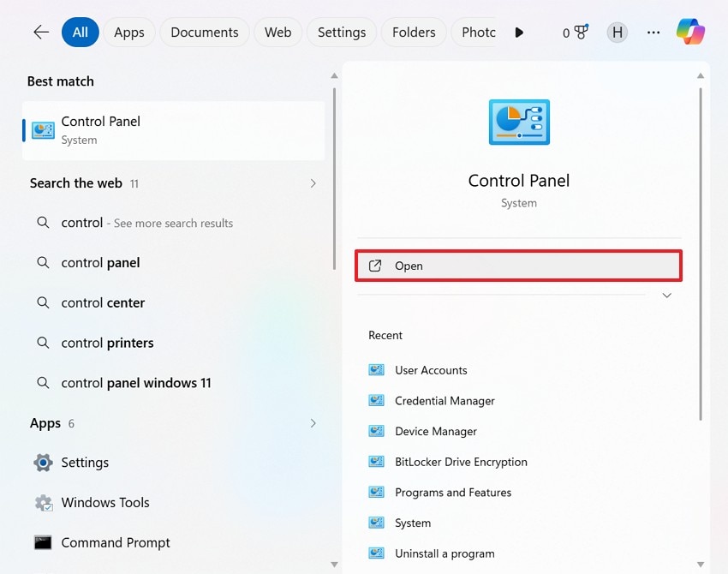Viewport: 728px width, 574px height.
Task: Click the search icon beside 'control center'
Action: pos(43,302)
